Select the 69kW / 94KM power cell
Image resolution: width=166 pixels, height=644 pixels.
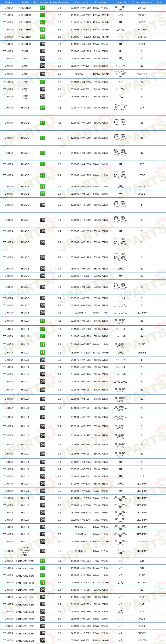[101, 336]
